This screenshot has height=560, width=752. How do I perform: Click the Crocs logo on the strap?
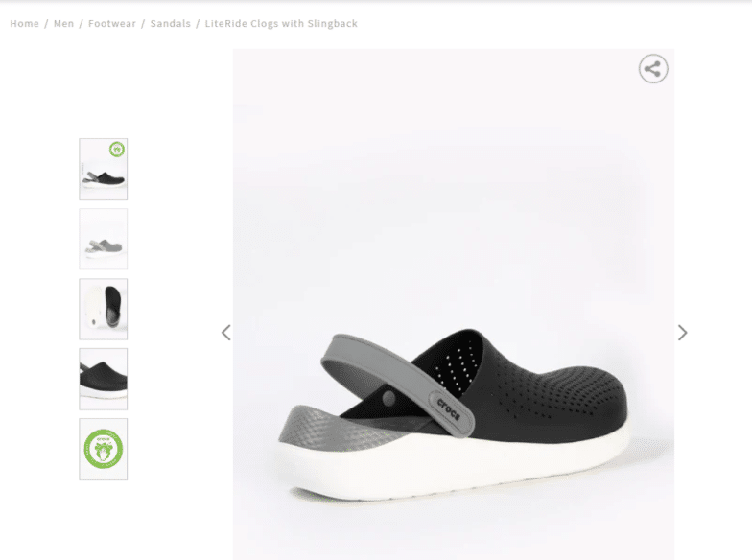[x=449, y=408]
